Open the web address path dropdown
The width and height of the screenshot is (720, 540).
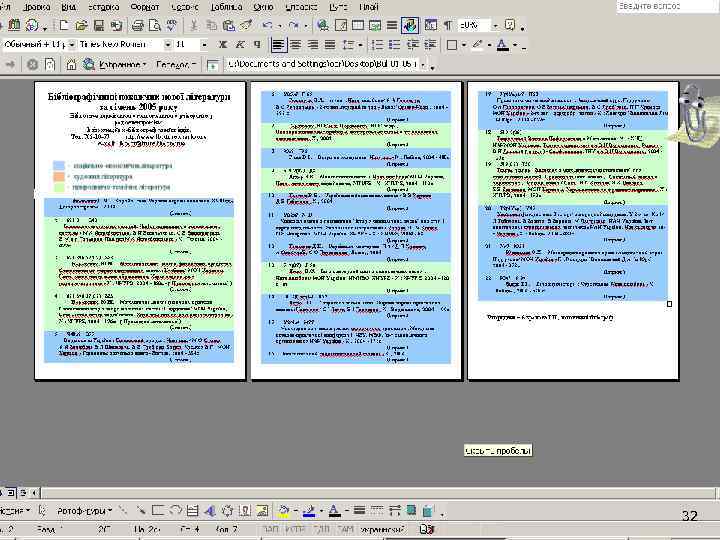pyautogui.click(x=423, y=65)
